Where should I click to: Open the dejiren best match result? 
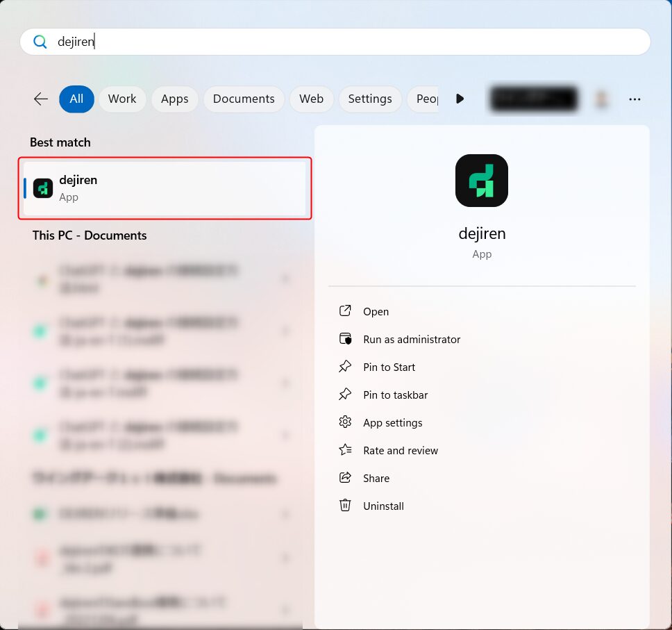165,188
